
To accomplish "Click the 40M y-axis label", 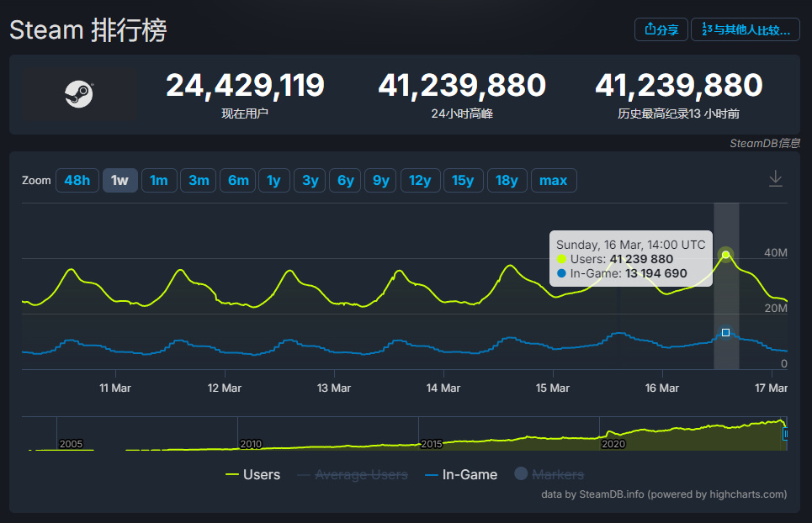I will 776,252.
